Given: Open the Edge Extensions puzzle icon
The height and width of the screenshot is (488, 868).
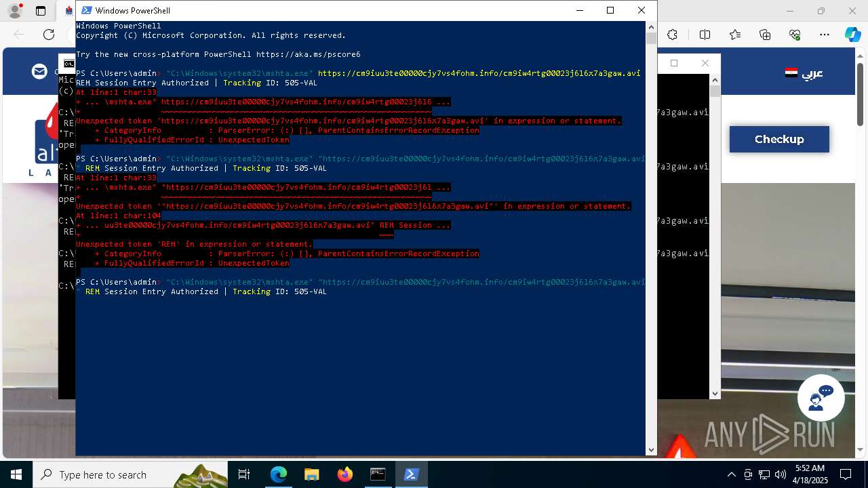Looking at the screenshot, I should point(672,35).
